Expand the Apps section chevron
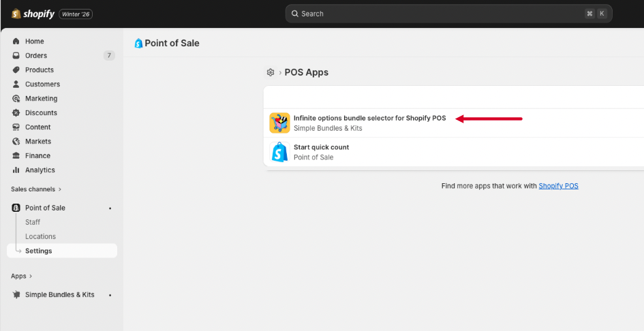Screen dimensions: 644x331 pyautogui.click(x=31, y=276)
